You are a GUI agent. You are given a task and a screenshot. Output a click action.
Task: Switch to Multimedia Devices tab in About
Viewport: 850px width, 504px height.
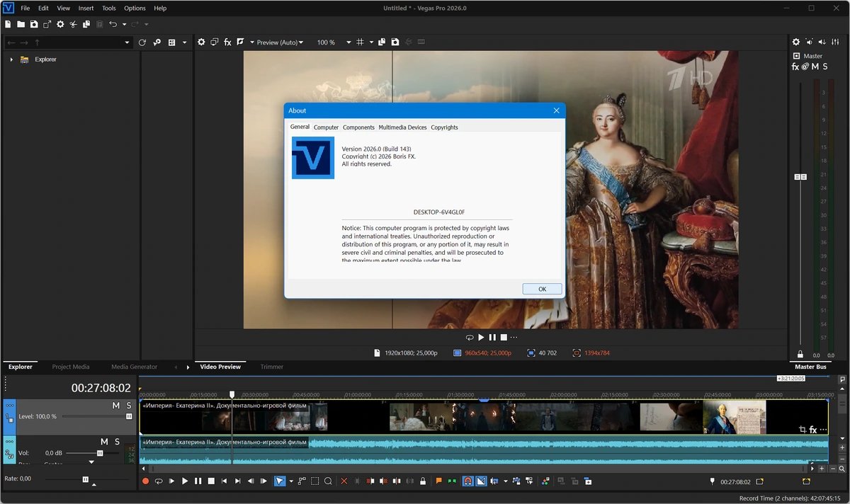pos(402,127)
